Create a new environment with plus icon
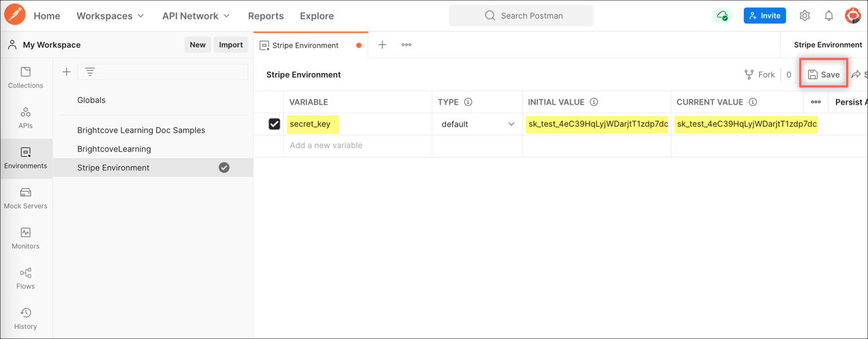Image resolution: width=868 pixels, height=339 pixels. (66, 72)
